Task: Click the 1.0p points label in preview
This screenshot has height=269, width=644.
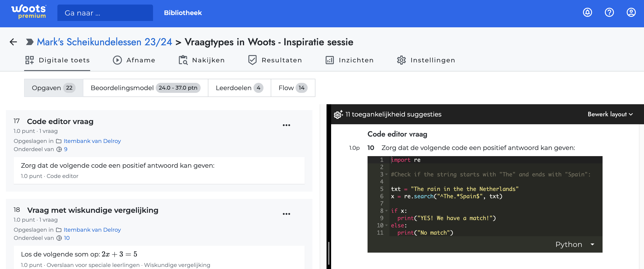Action: click(354, 148)
